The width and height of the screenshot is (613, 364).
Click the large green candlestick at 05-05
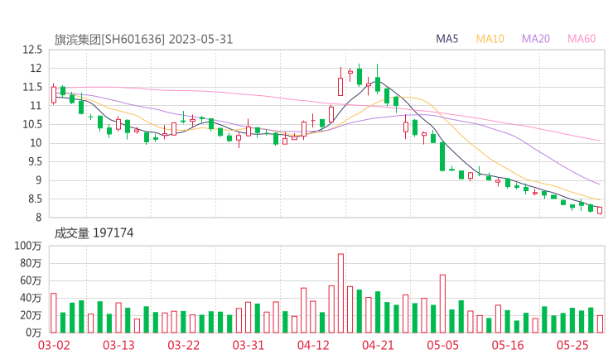(x=442, y=156)
